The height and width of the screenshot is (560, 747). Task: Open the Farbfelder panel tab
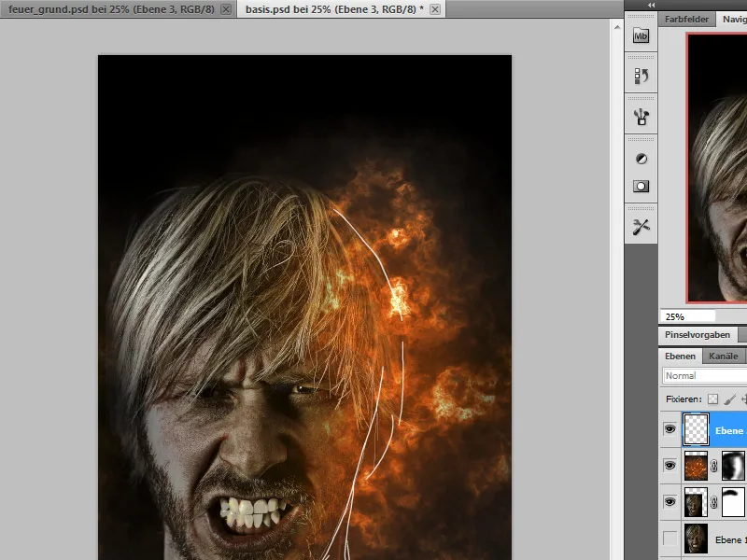686,20
